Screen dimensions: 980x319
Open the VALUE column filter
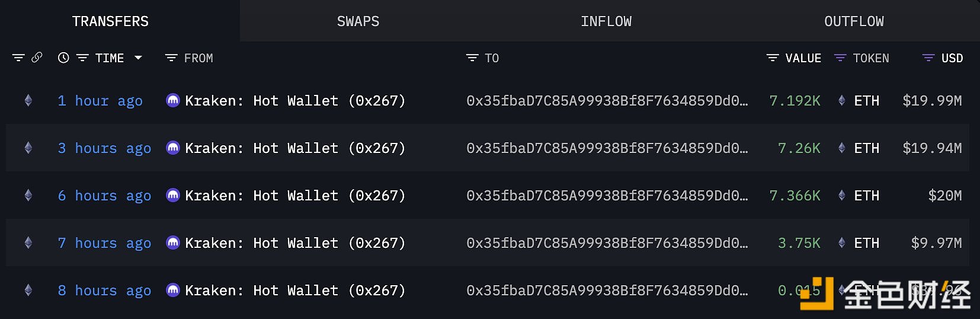pos(773,58)
